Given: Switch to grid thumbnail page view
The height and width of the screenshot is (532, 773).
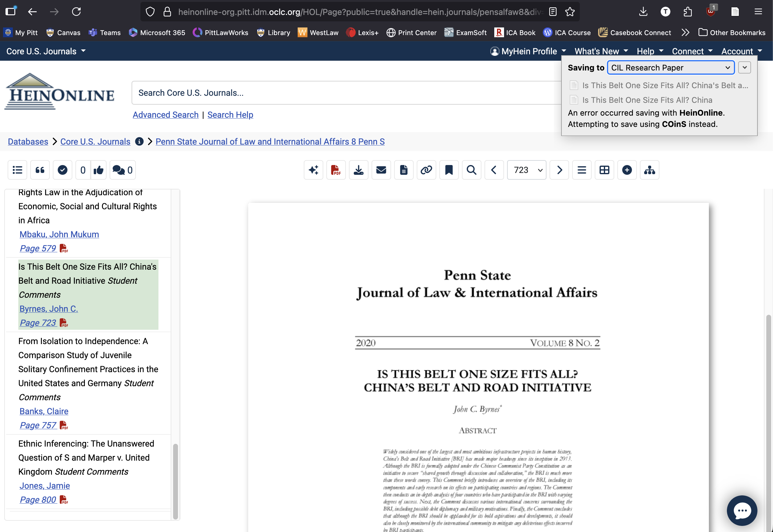Looking at the screenshot, I should [604, 170].
